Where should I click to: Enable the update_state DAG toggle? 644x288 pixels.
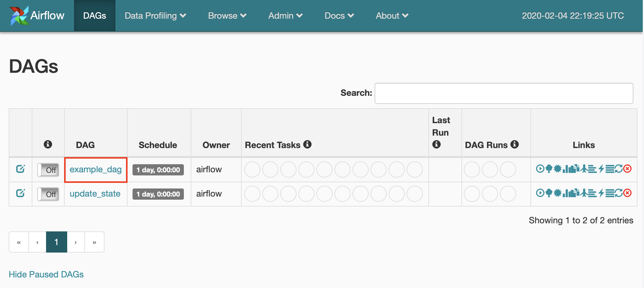pyautogui.click(x=48, y=194)
